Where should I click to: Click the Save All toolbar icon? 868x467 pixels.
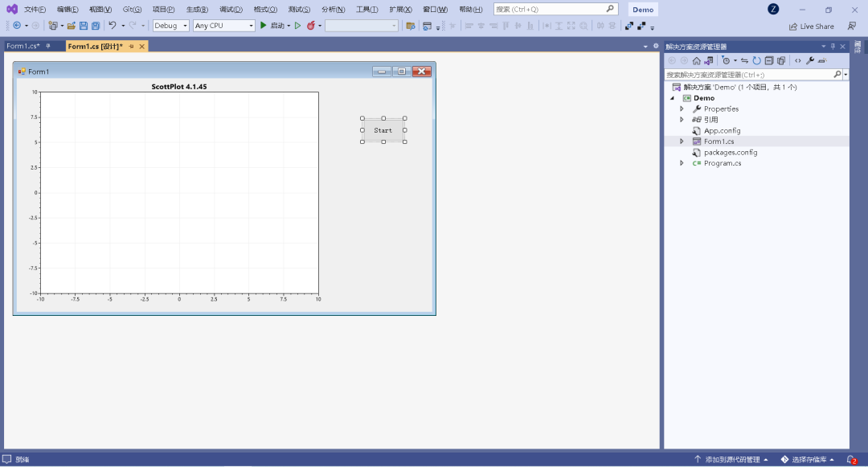tap(96, 26)
